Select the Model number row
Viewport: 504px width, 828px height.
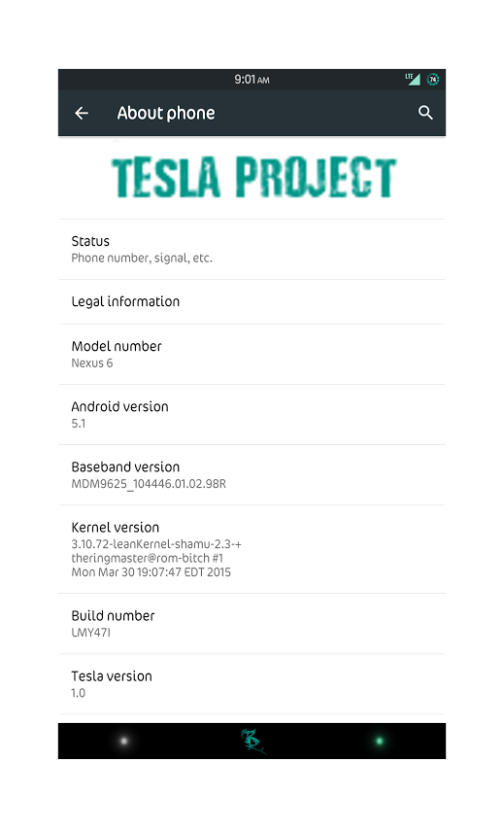[252, 355]
